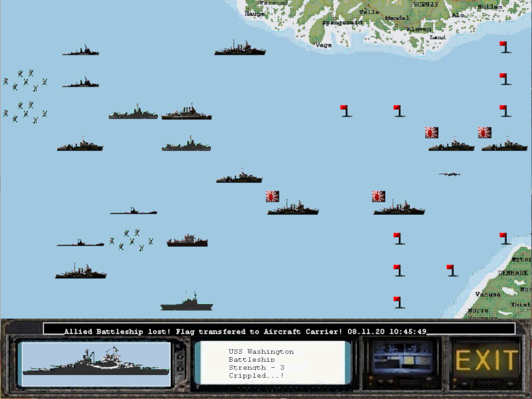Select the lone allied ship nearest the Japanese fleet
Image resolution: width=532 pixels, height=399 pixels.
coord(239,176)
